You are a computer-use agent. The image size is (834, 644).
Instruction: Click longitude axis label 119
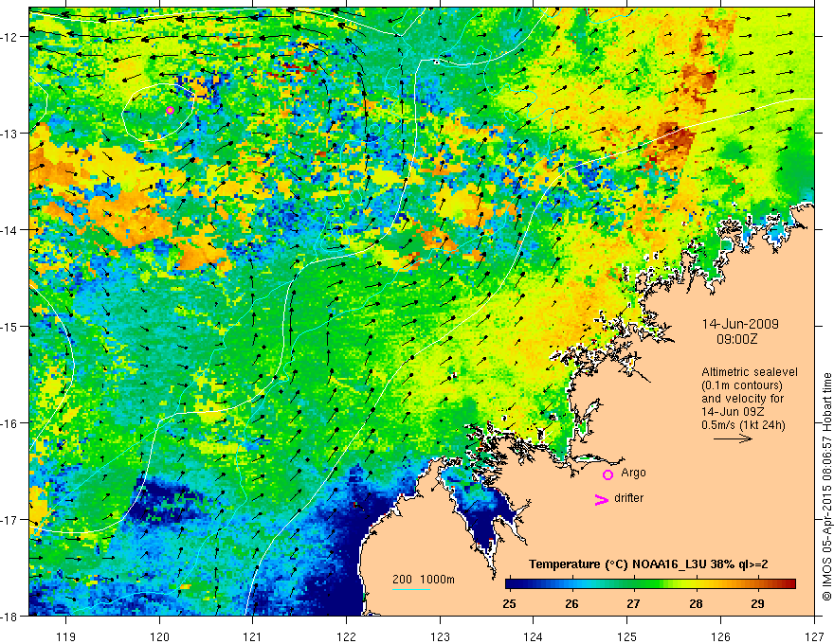pyautogui.click(x=66, y=636)
